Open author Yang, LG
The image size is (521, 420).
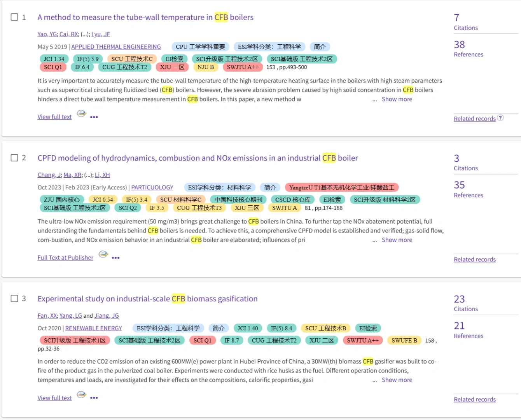pyautogui.click(x=71, y=316)
